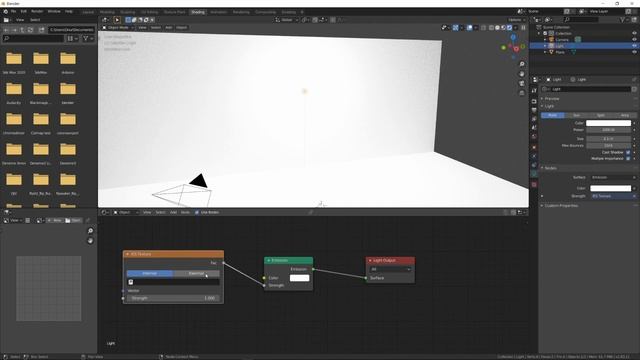Screen dimensions: 640x360
Task: Open the Output properties tab icon
Action: coord(534,110)
